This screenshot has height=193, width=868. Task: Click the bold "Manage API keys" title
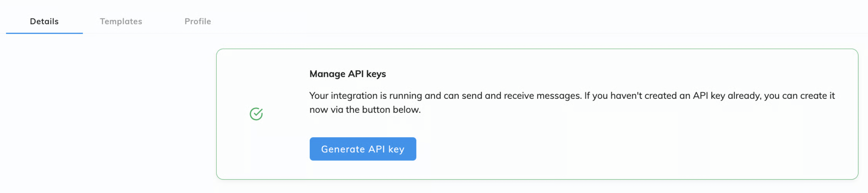[x=348, y=74]
